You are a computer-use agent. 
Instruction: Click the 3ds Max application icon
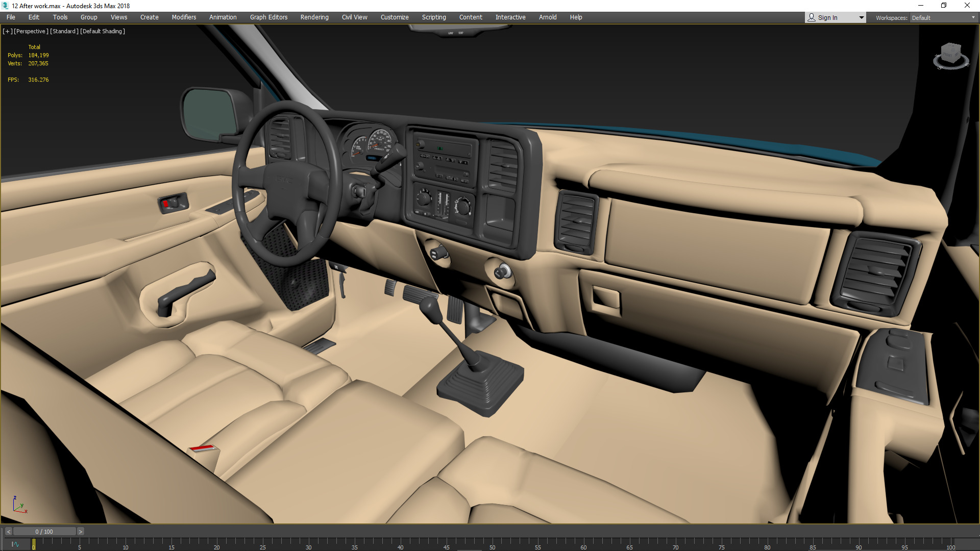pyautogui.click(x=5, y=6)
